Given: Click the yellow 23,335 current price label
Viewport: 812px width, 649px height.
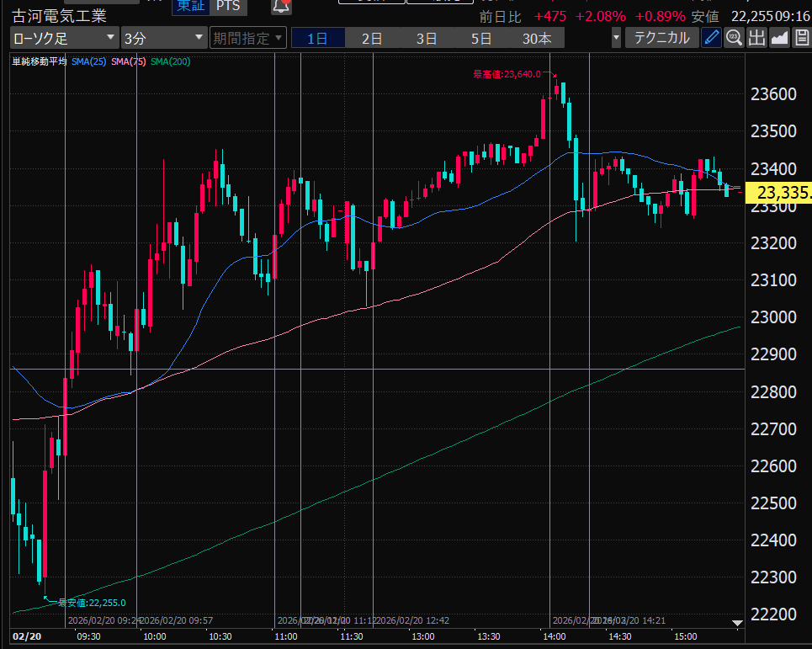Looking at the screenshot, I should 783,194.
